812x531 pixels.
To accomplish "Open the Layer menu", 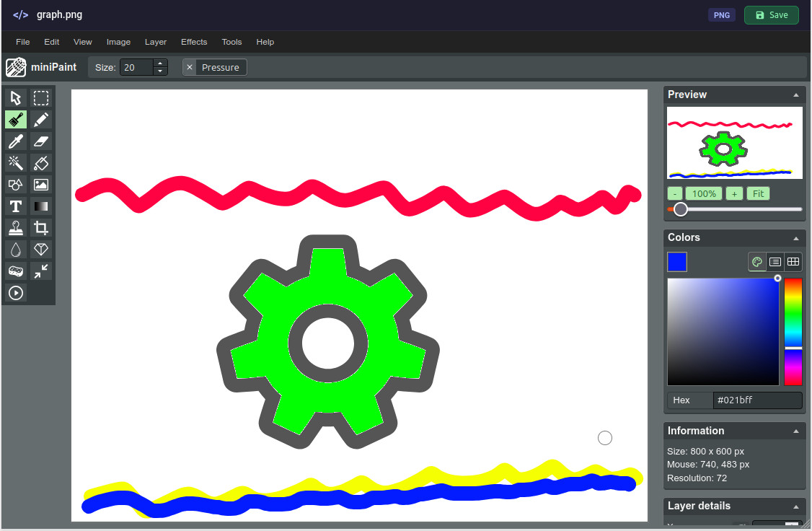I will [156, 42].
